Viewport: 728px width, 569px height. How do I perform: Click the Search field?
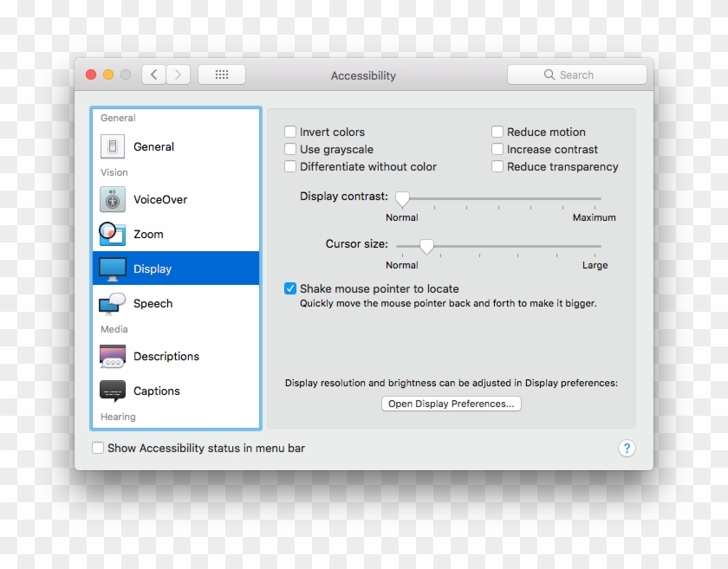pyautogui.click(x=576, y=74)
